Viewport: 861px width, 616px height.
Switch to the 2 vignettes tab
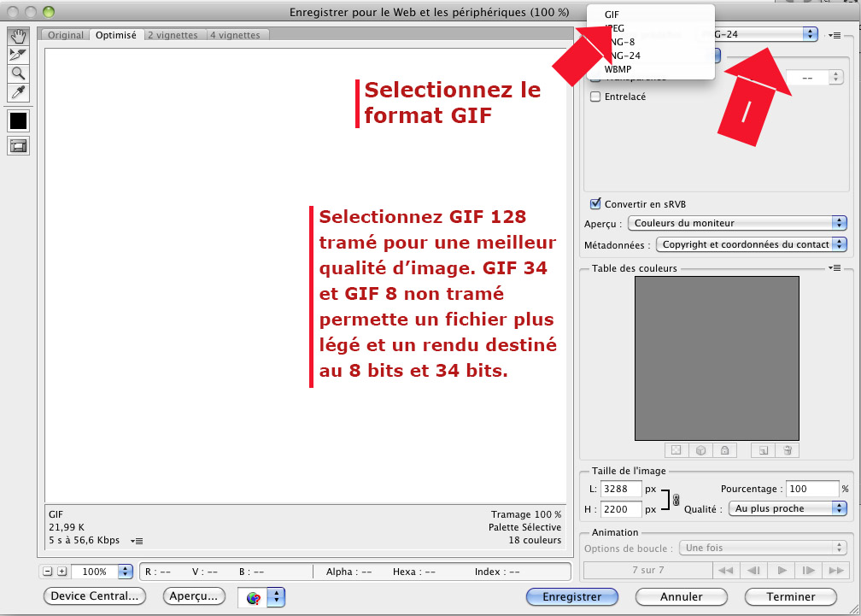(173, 35)
